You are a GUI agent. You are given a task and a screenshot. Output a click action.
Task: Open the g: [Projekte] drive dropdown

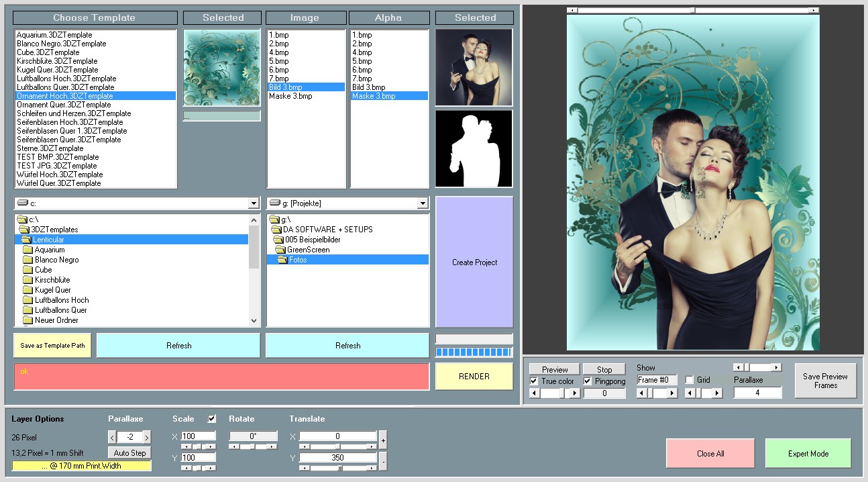[x=423, y=203]
